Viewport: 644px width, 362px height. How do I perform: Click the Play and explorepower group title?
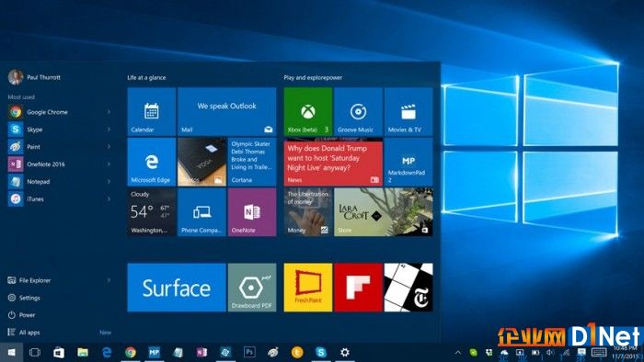[313, 77]
